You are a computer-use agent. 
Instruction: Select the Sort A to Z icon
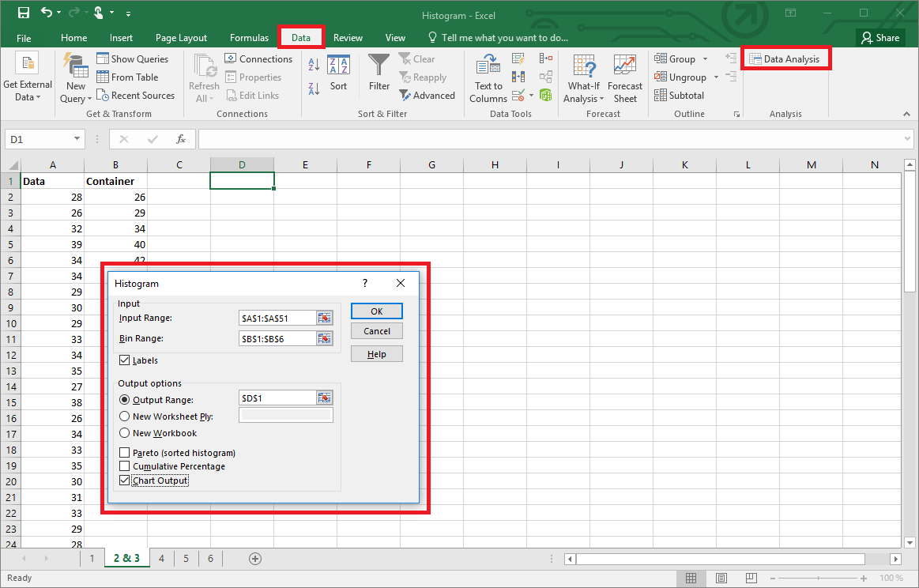click(312, 63)
